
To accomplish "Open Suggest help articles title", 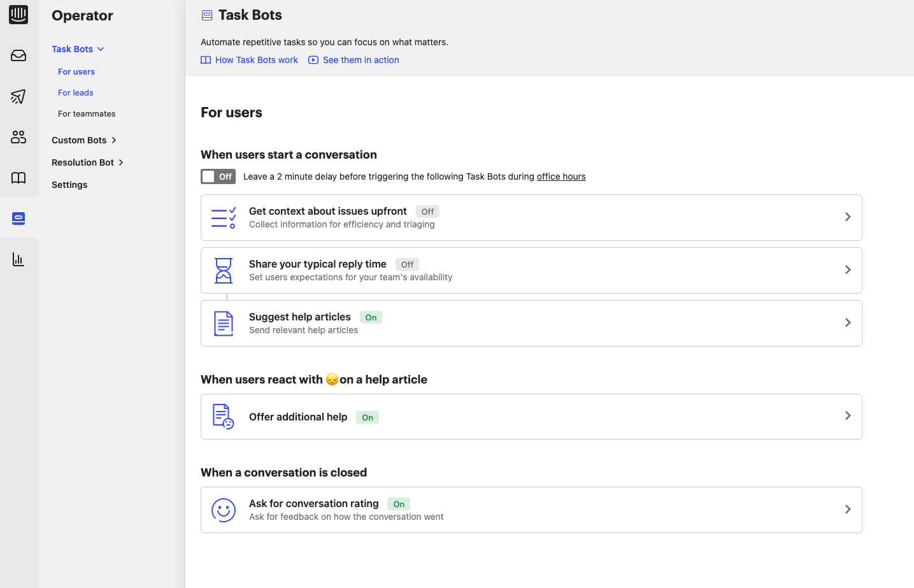I will tap(300, 317).
